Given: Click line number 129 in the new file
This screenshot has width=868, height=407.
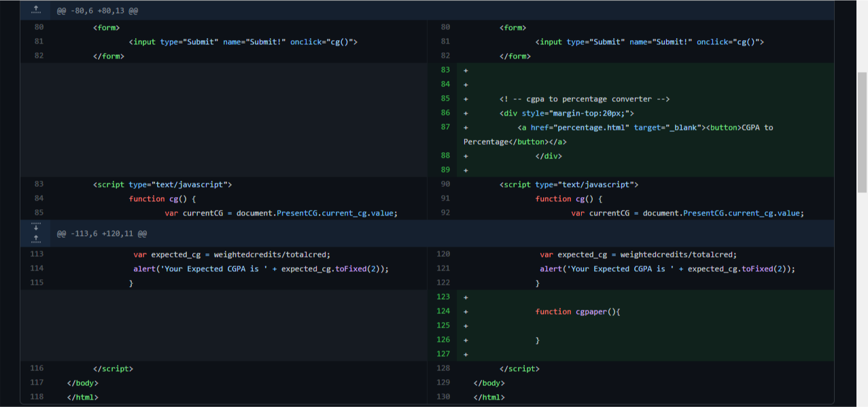Looking at the screenshot, I should coord(443,383).
